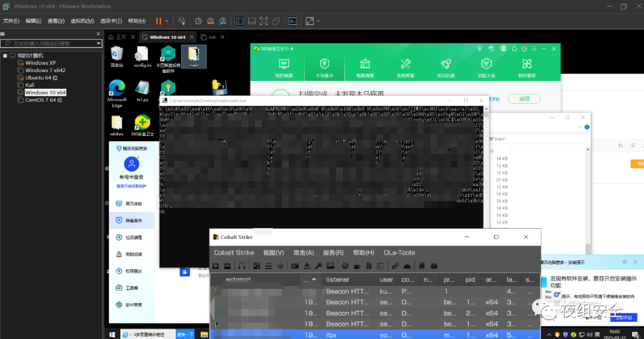This screenshot has height=339, width=644.
Task: Open the dropdown next to the pause button
Action: (x=167, y=21)
